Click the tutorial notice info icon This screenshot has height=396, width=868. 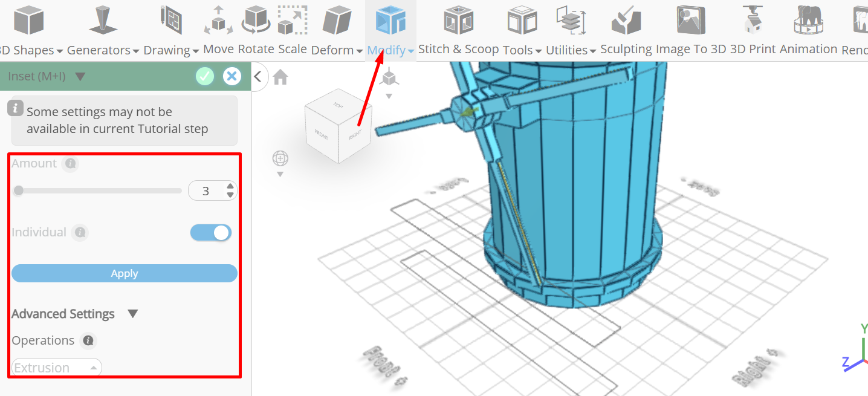(16, 108)
